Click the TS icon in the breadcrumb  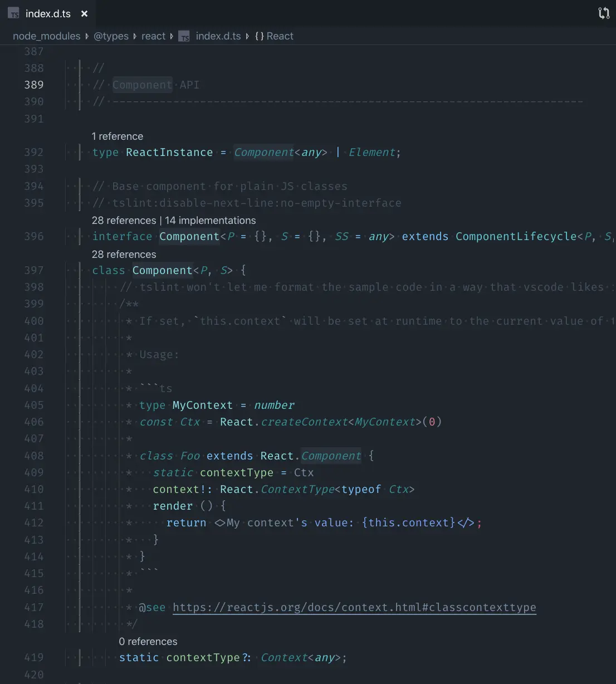click(x=184, y=37)
